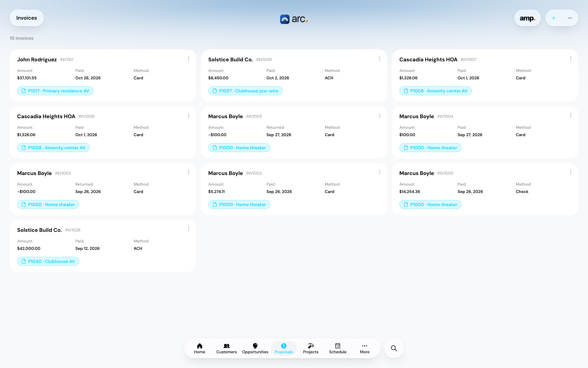The height and width of the screenshot is (368, 588).
Task: Open P1000 Home theater link on INV1005
Action: 239,148
